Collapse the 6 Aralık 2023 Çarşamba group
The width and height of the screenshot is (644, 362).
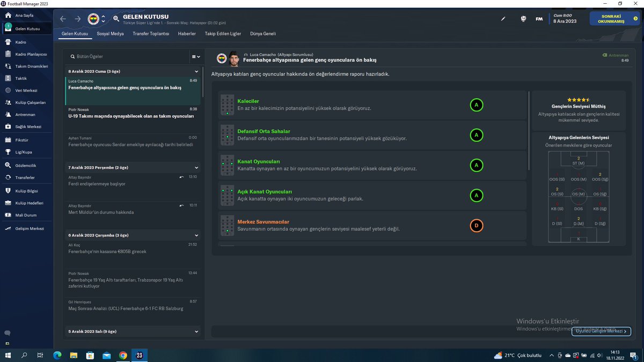[x=197, y=235]
